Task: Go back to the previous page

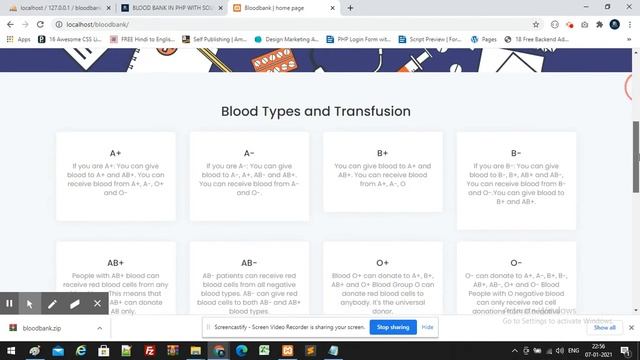Action: (x=10, y=24)
